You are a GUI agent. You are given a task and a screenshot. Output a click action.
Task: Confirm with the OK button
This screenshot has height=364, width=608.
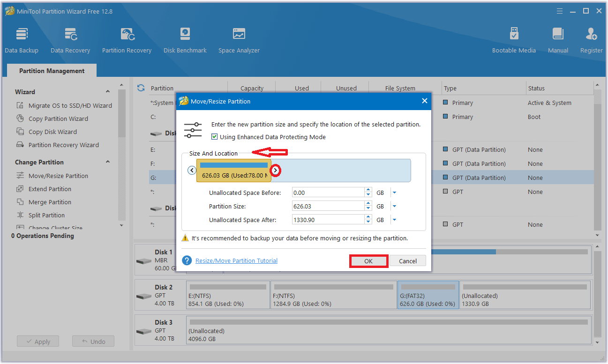click(368, 261)
